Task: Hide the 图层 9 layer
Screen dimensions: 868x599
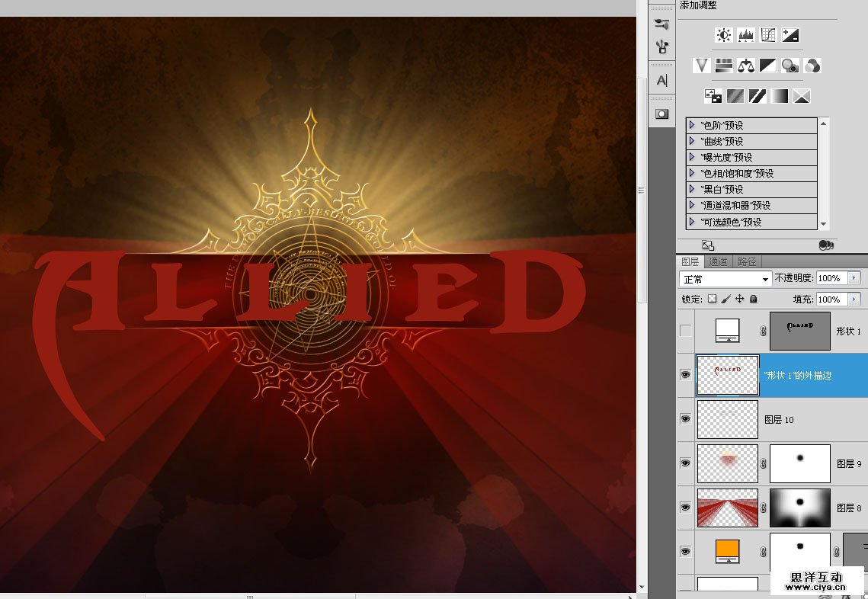Action: pos(686,463)
